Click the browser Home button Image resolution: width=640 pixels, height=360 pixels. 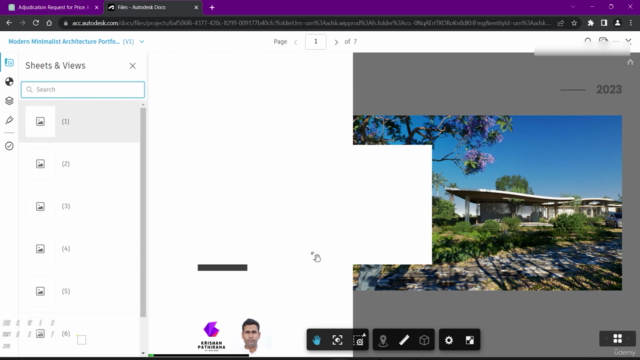point(49,23)
